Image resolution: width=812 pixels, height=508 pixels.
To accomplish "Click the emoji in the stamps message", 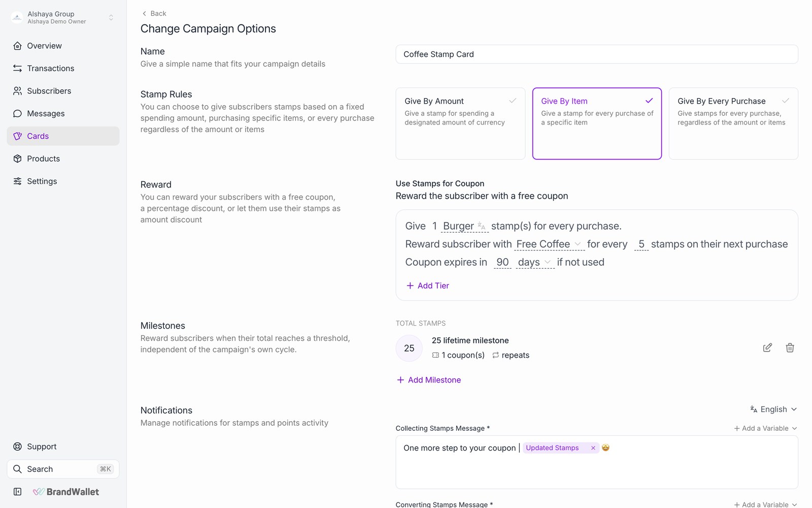I will tap(605, 448).
